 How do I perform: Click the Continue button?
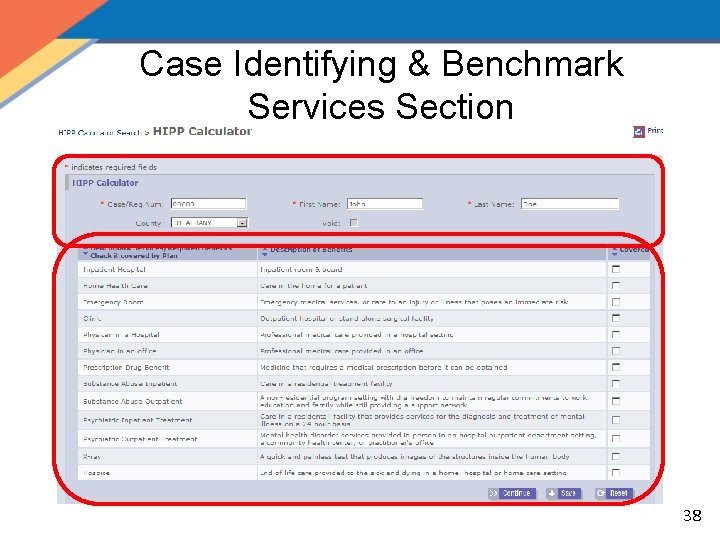coord(512,493)
